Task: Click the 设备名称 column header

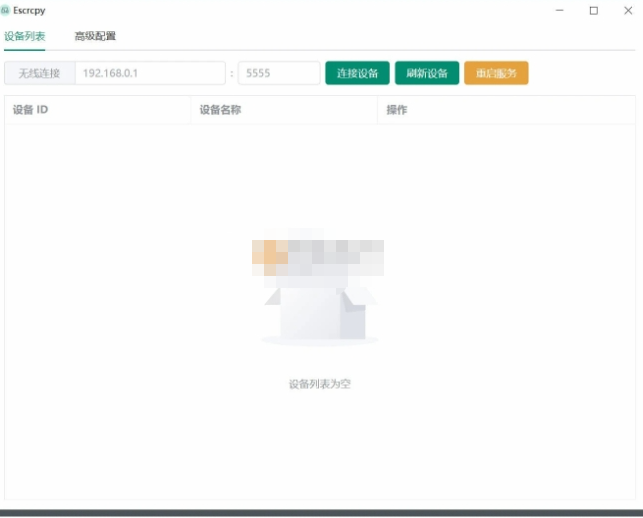Action: (x=284, y=110)
